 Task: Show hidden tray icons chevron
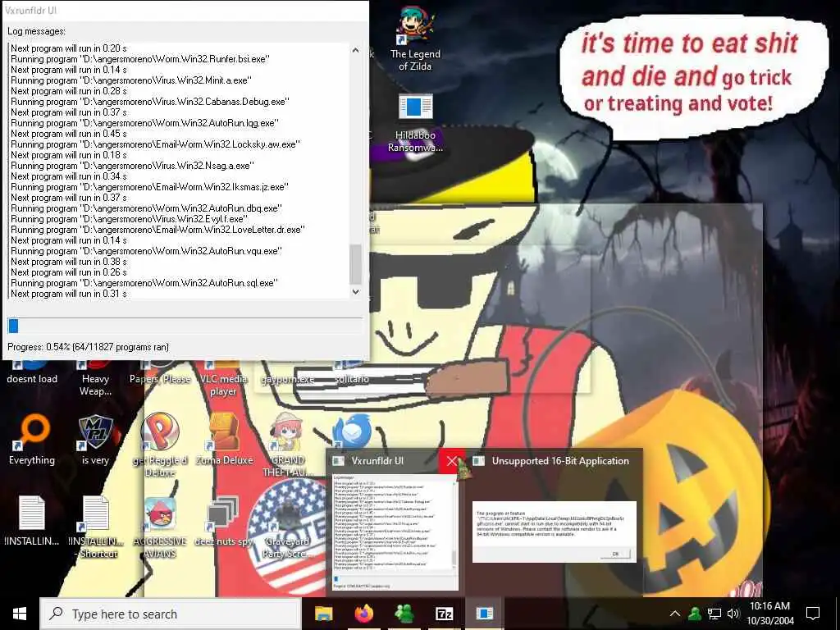click(675, 614)
